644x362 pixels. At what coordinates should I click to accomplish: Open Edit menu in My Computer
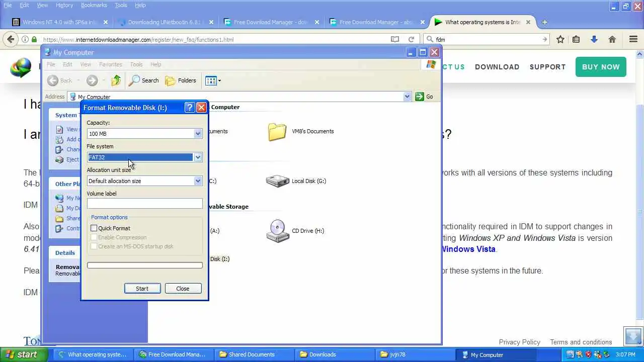click(67, 64)
